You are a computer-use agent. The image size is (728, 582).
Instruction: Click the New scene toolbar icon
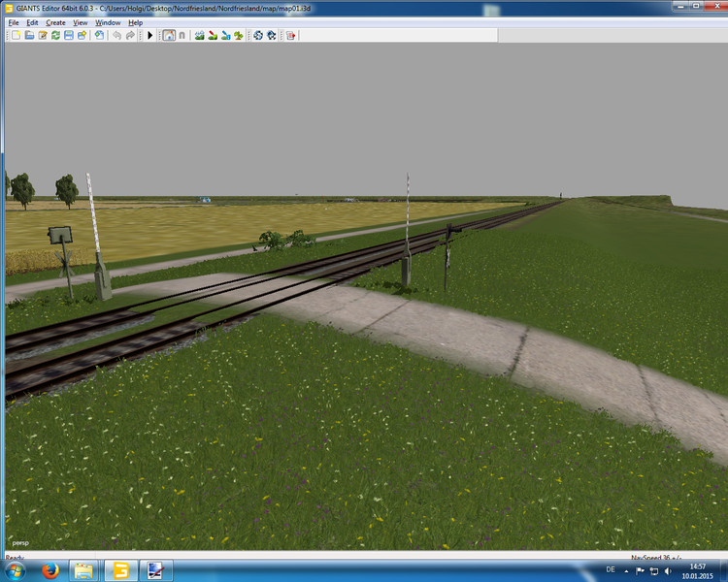(16, 35)
